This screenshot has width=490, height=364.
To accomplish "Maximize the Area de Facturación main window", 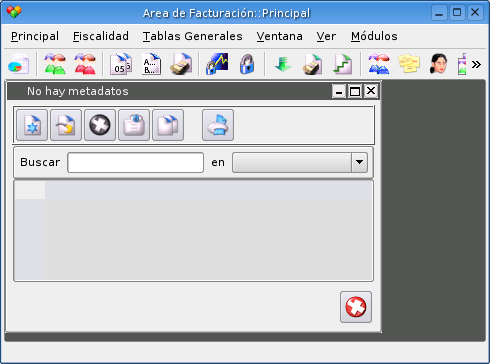I will [x=457, y=13].
